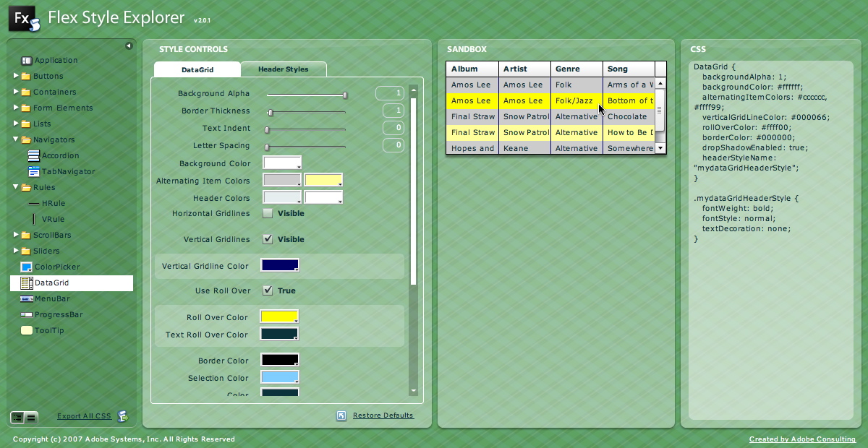Expand the Buttons folder
868x448 pixels.
(x=16, y=76)
